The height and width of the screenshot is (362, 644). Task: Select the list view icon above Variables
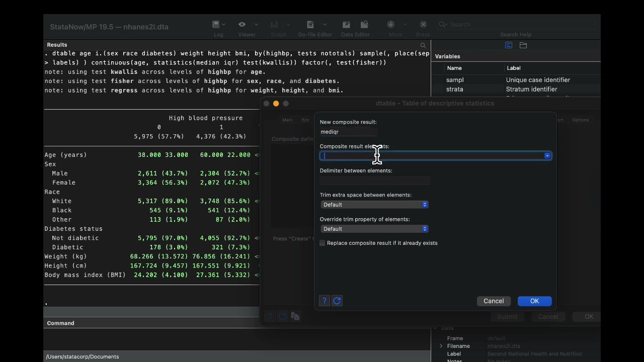[509, 45]
